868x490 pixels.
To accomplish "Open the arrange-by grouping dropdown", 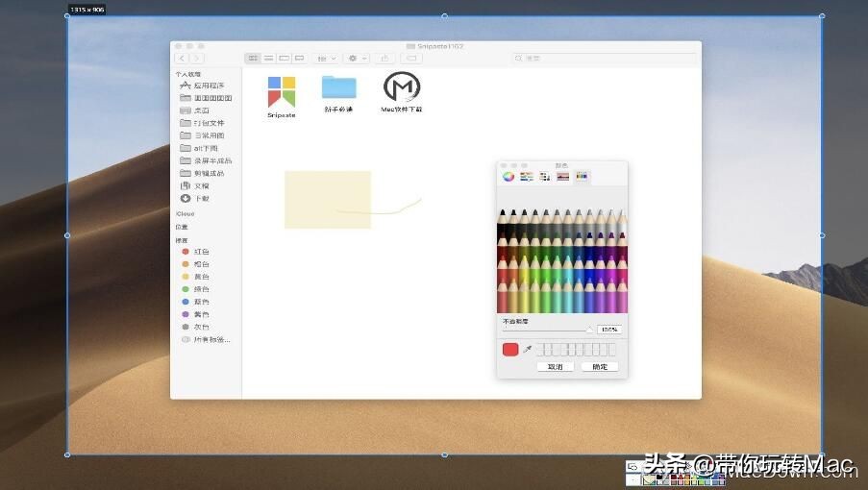I will (326, 58).
